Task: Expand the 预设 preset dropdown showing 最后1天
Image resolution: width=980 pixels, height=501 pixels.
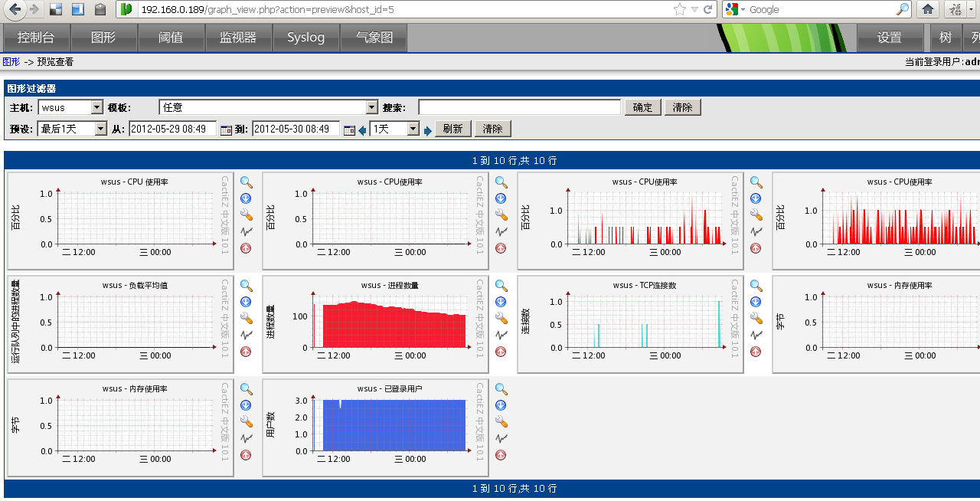Action: pos(101,129)
